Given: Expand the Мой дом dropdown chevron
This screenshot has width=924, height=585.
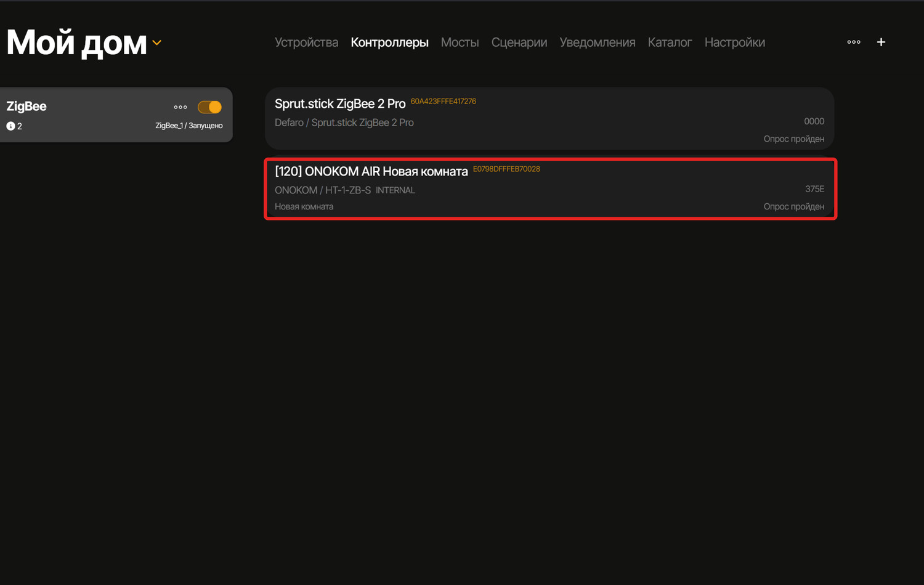Looking at the screenshot, I should [157, 43].
